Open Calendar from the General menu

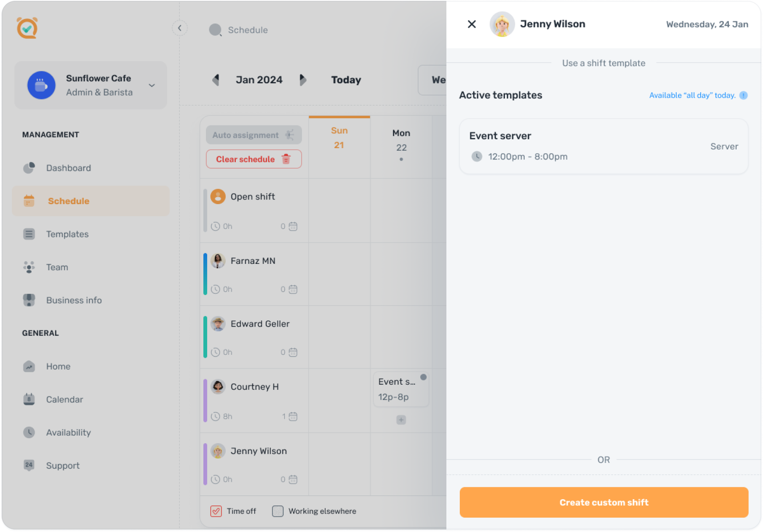(x=64, y=399)
